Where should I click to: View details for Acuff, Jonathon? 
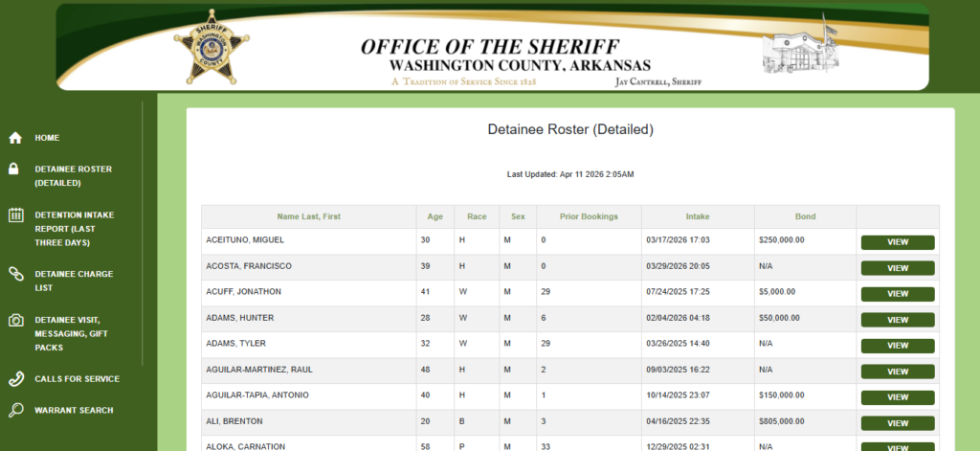click(897, 294)
